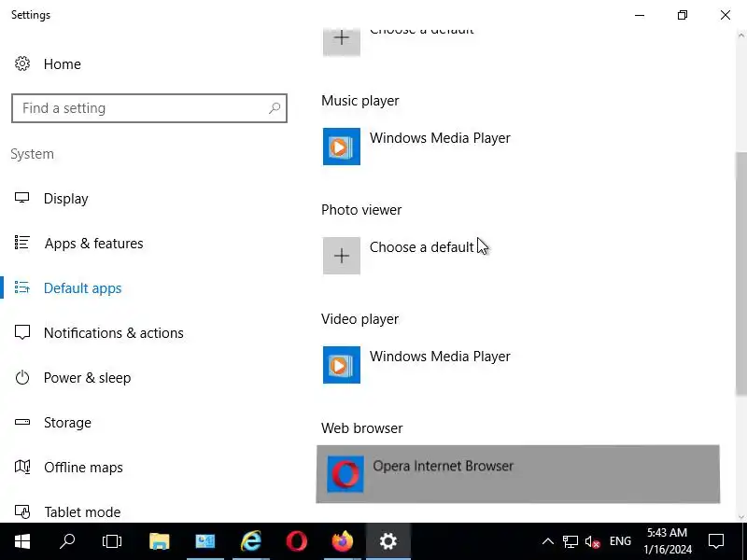Click the search magnifier in Find a setting
Screen dimensions: 747x560
coord(275,108)
